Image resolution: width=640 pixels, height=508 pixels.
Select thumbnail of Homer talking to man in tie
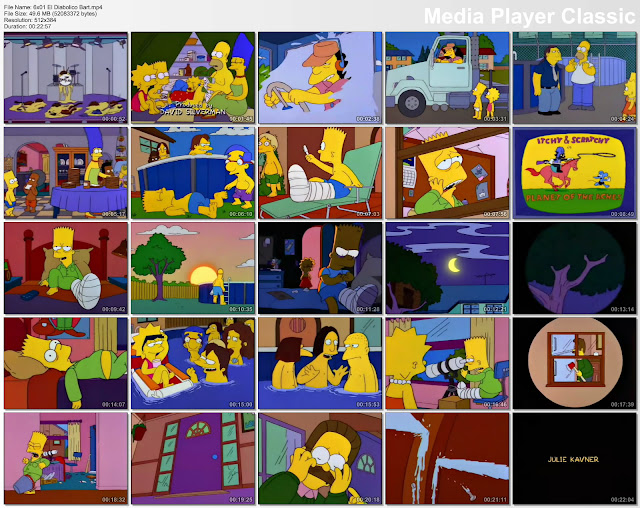pos(575,78)
